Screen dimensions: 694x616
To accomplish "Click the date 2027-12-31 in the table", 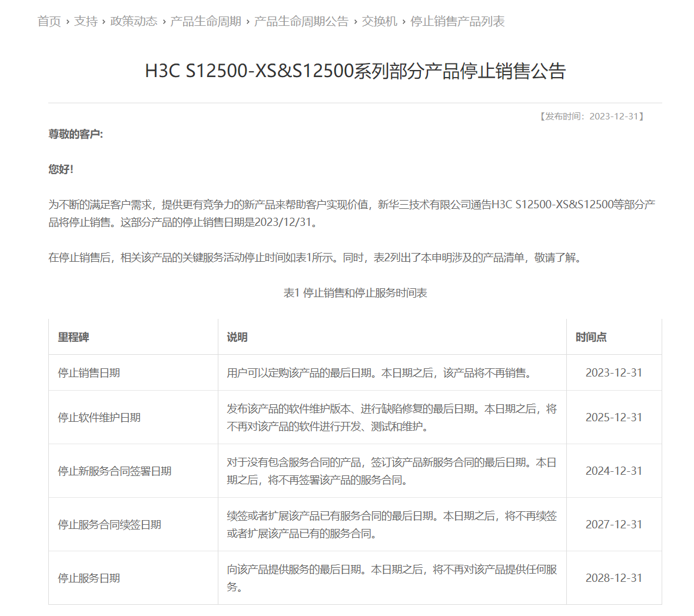I will [614, 524].
